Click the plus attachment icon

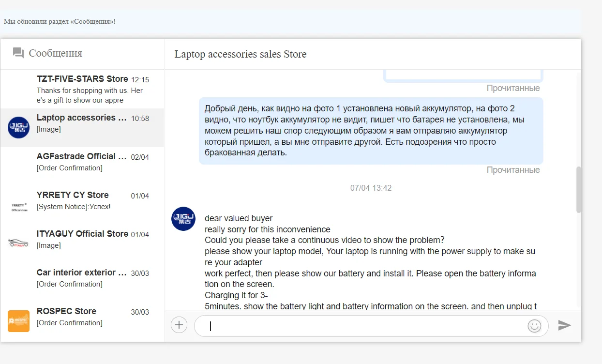[179, 325]
